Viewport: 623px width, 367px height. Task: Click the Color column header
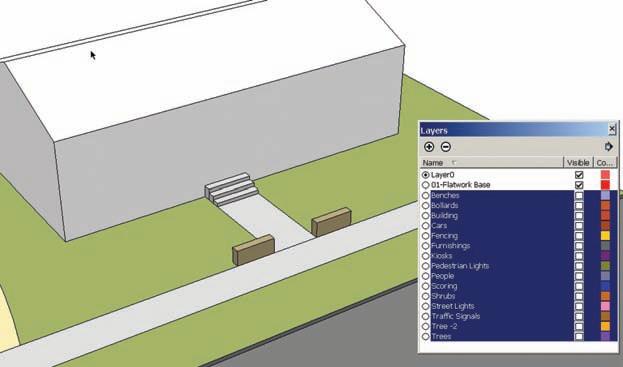coord(605,162)
